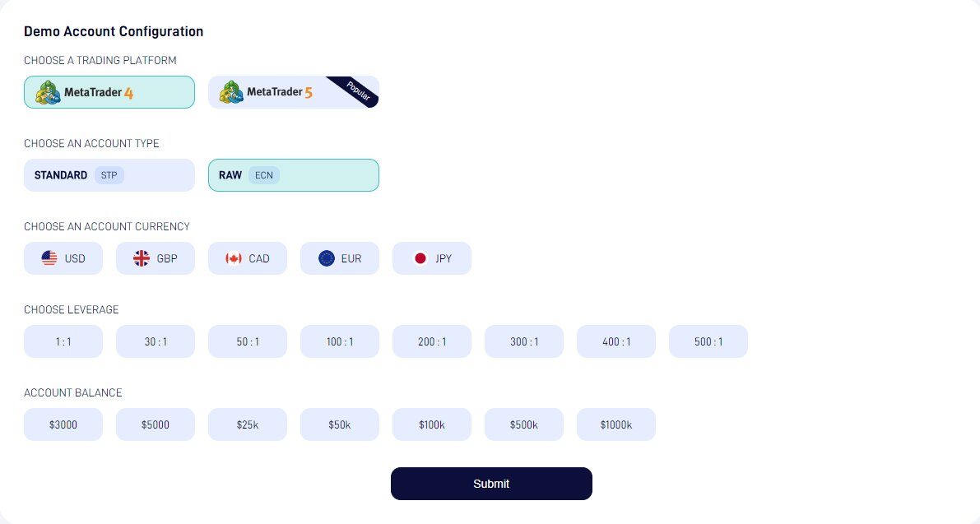Click the MetaTrader 5 logo icon
This screenshot has height=524, width=980.
232,92
